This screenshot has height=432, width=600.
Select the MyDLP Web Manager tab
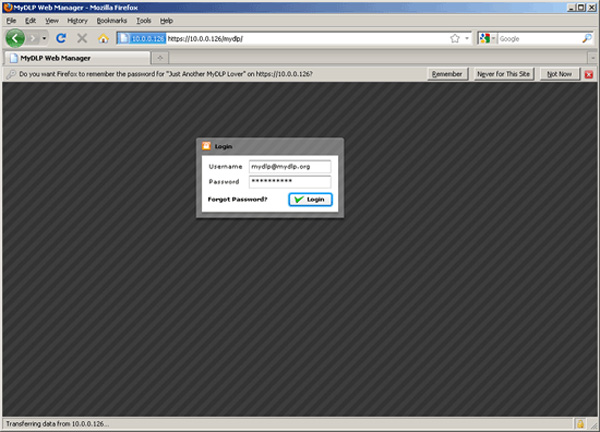pos(77,58)
